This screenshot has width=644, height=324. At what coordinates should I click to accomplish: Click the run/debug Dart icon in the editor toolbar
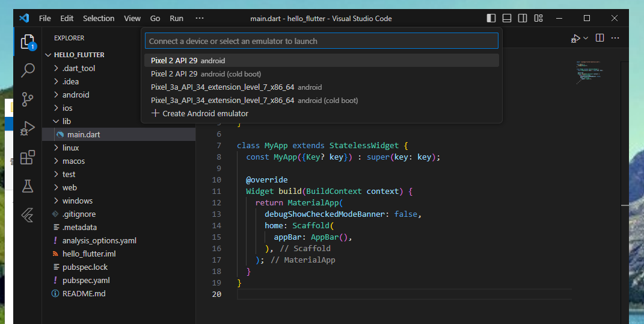coord(575,38)
